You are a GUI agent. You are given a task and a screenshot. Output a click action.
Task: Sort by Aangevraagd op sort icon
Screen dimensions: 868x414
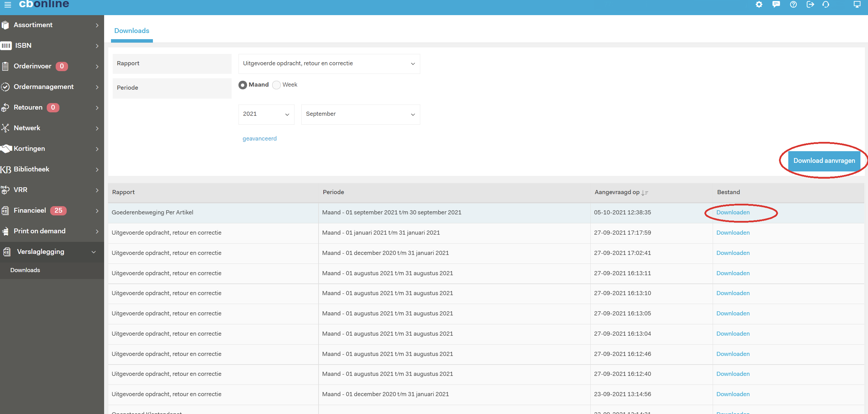point(644,193)
